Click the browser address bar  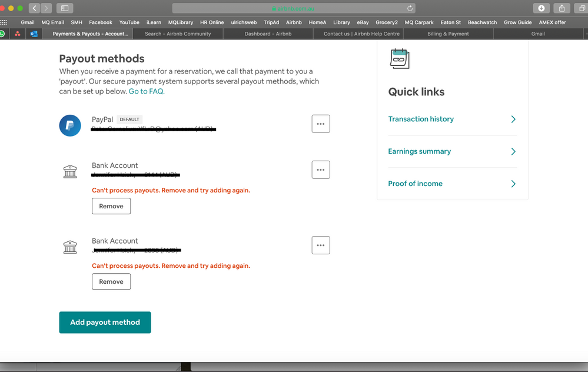click(294, 8)
